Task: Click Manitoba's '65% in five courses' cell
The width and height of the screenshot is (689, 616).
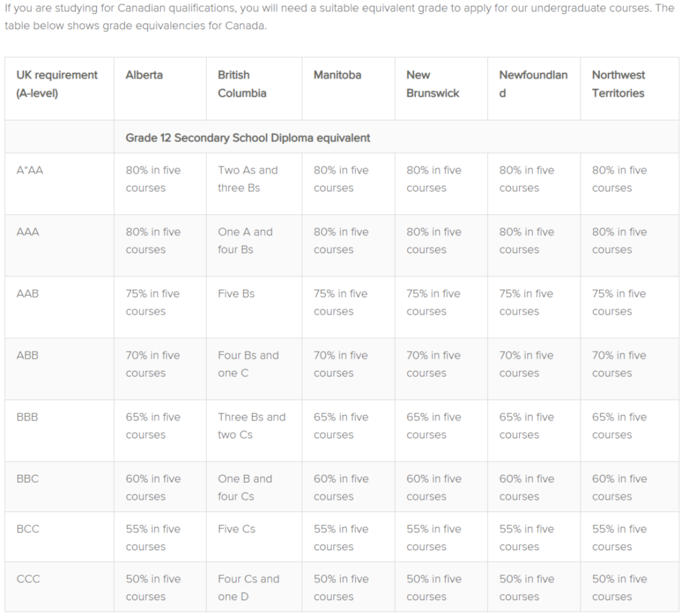Action: pyautogui.click(x=348, y=430)
